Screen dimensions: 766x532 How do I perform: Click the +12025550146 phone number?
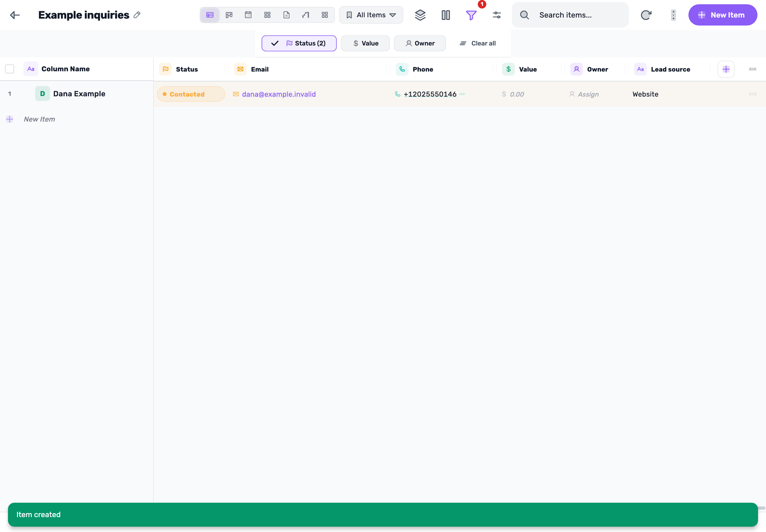430,94
